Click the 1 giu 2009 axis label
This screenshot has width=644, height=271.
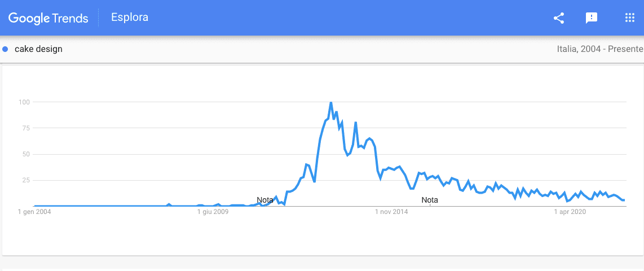tap(213, 212)
